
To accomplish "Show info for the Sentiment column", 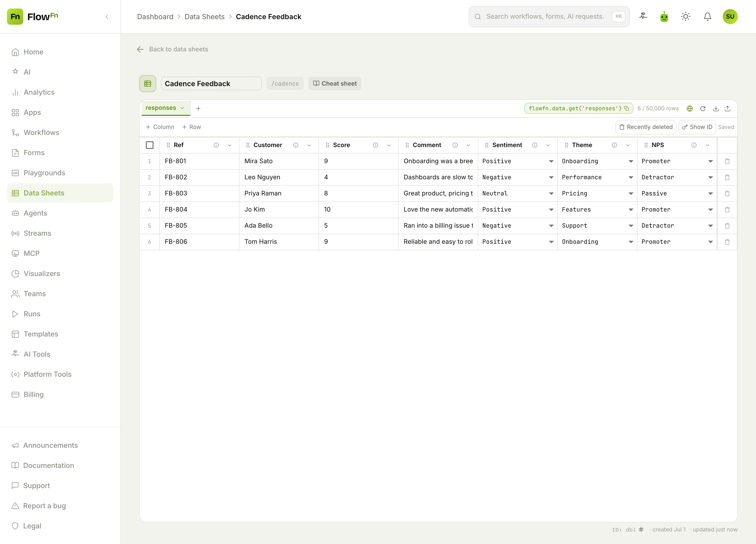I will pyautogui.click(x=535, y=145).
